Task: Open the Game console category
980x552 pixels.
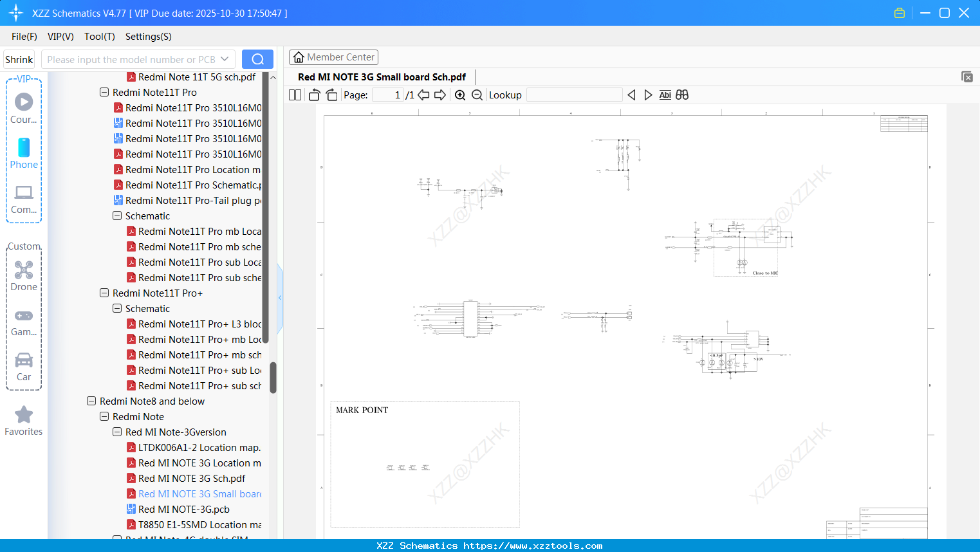Action: pyautogui.click(x=24, y=322)
